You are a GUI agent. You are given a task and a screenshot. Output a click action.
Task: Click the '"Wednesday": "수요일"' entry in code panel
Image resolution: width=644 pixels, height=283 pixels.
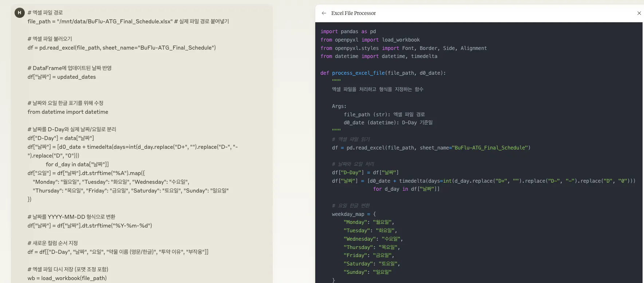tap(373, 239)
